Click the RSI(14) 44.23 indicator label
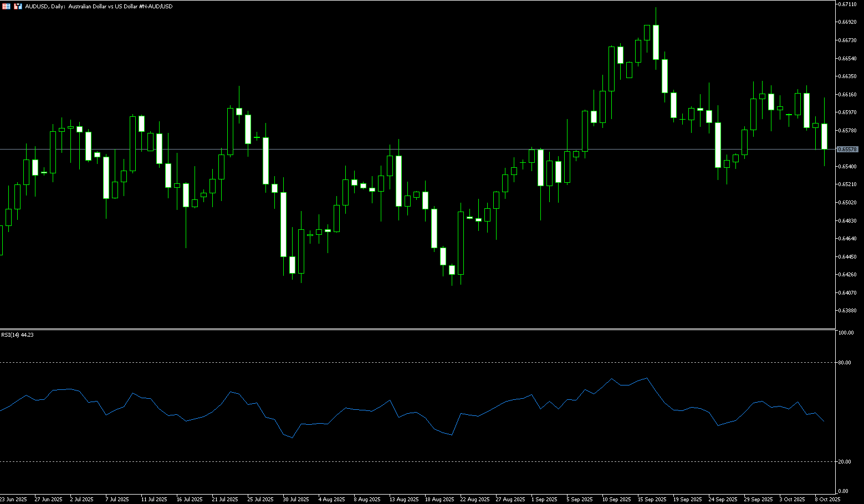Image resolution: width=864 pixels, height=504 pixels. (17, 335)
